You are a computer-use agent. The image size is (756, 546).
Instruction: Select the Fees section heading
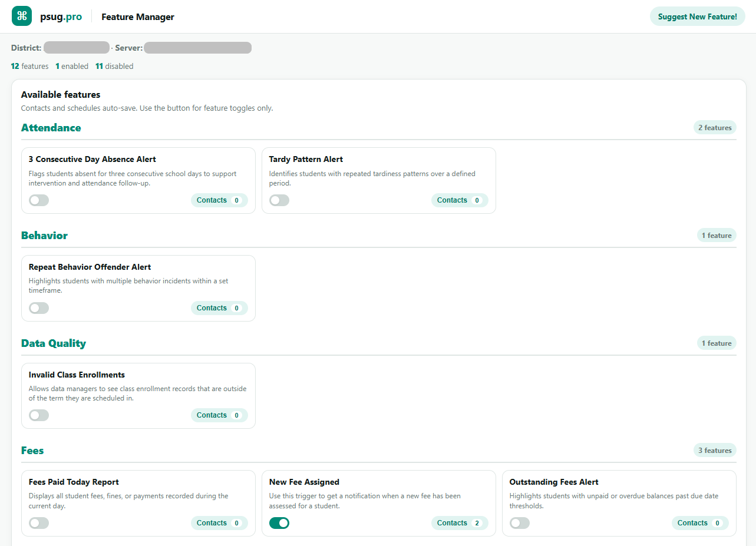coord(32,451)
